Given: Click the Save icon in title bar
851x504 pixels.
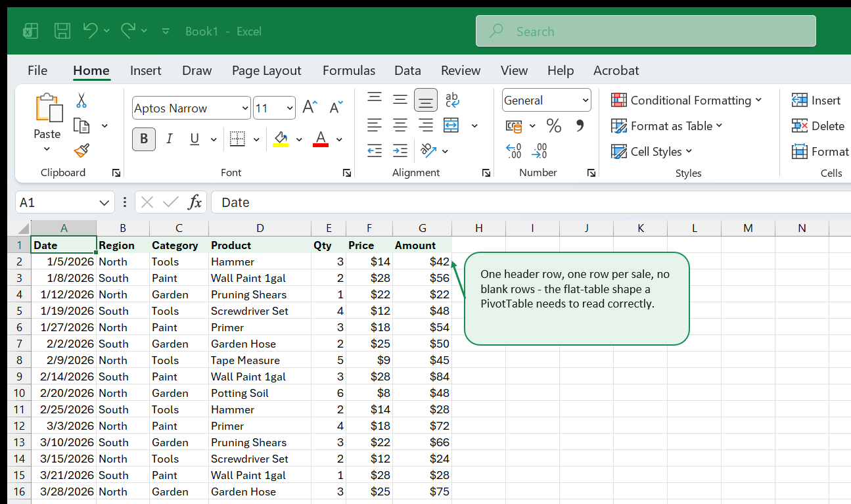Looking at the screenshot, I should pos(62,31).
